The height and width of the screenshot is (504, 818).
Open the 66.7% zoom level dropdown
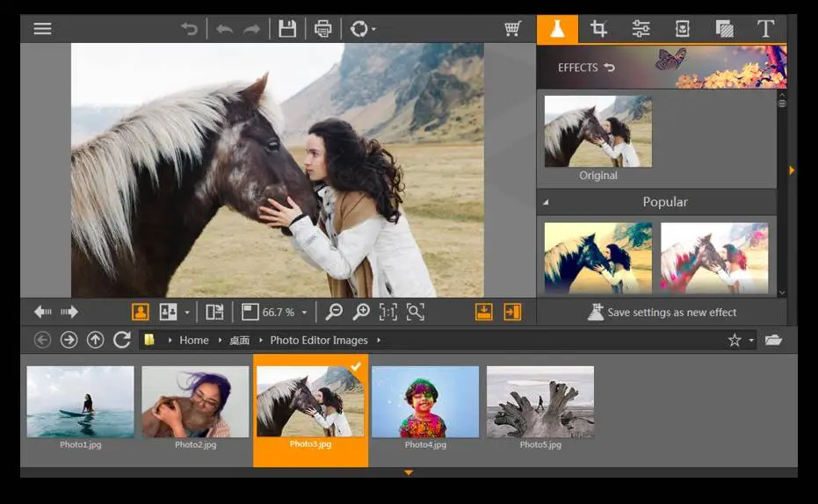tap(305, 312)
